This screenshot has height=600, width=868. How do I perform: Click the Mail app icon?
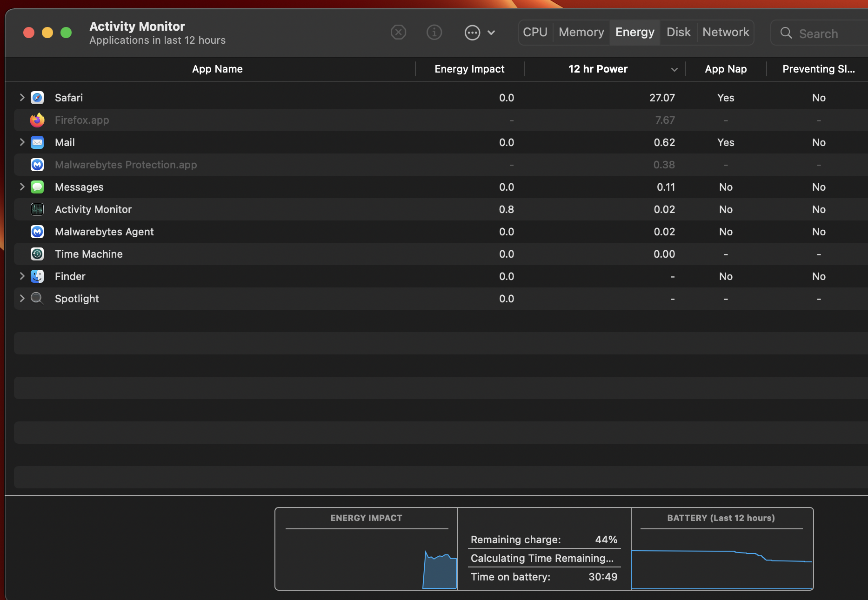click(x=37, y=142)
